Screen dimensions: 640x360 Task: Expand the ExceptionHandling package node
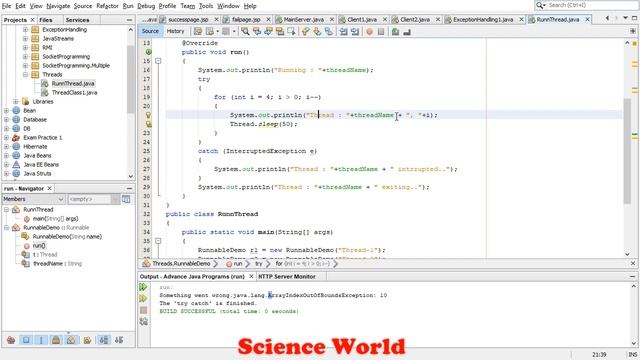pyautogui.click(x=25, y=30)
